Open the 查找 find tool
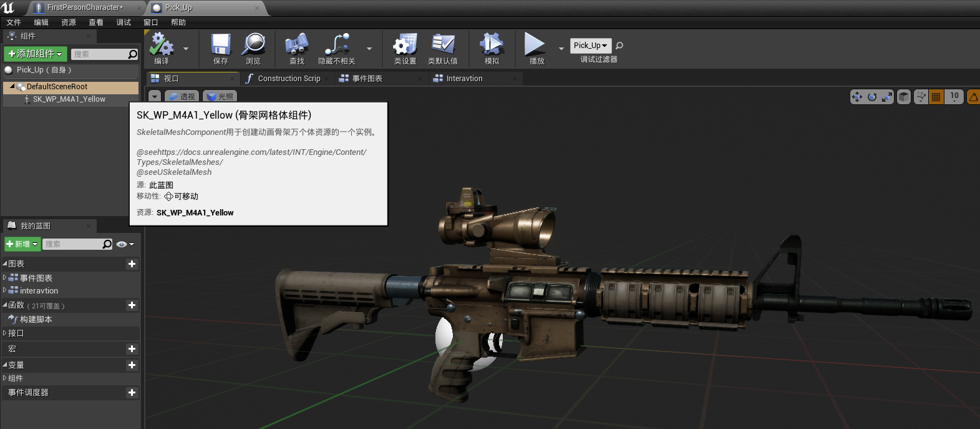The image size is (980, 429). click(x=297, y=48)
